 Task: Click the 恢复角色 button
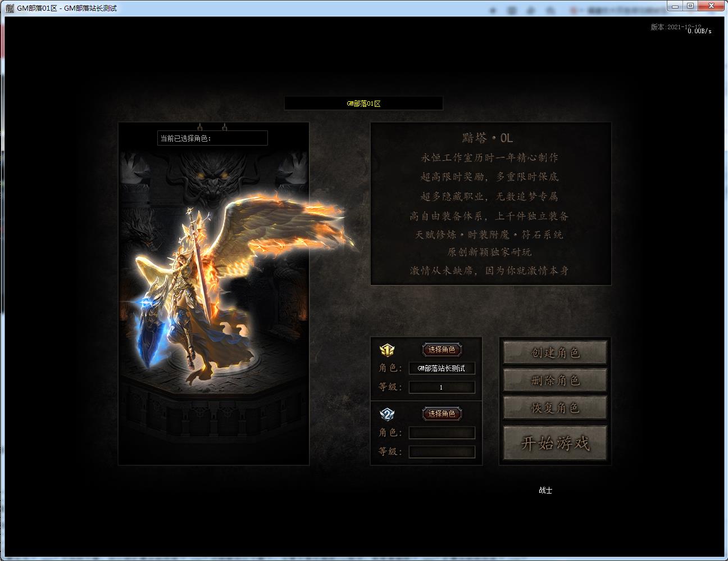[555, 408]
